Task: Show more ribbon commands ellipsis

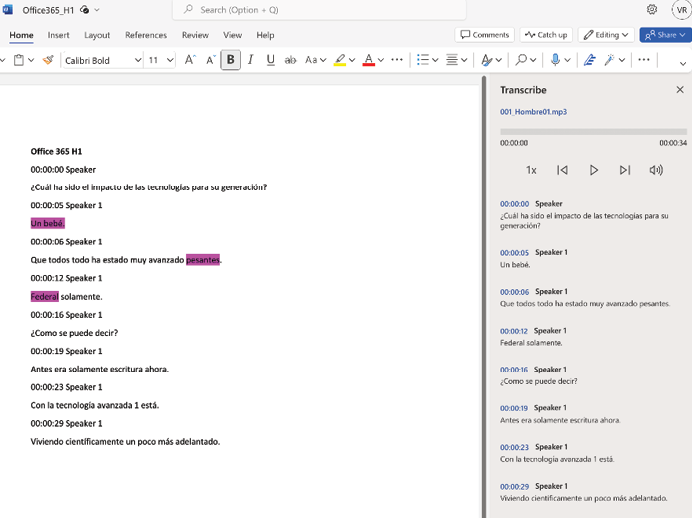Action: coord(643,60)
